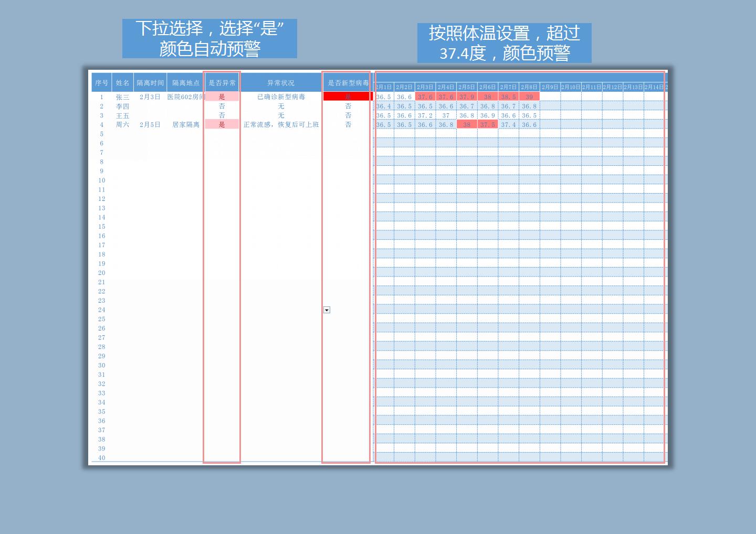Viewport: 756px width, 534px height.
Task: Select 周六's pink 是否异常 cell showing 是
Action: 222,125
